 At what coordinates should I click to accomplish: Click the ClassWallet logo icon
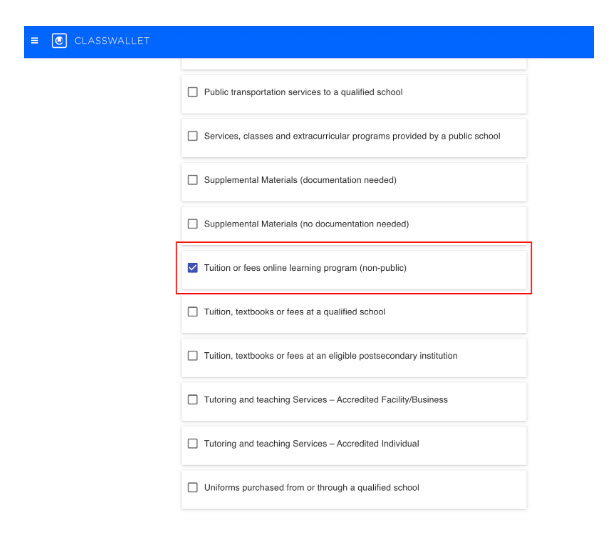coord(59,41)
